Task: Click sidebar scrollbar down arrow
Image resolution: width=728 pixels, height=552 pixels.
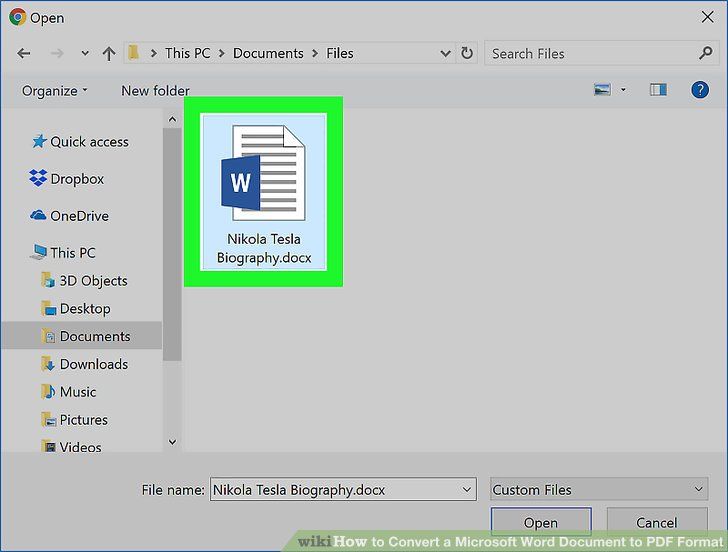Action: (x=172, y=442)
